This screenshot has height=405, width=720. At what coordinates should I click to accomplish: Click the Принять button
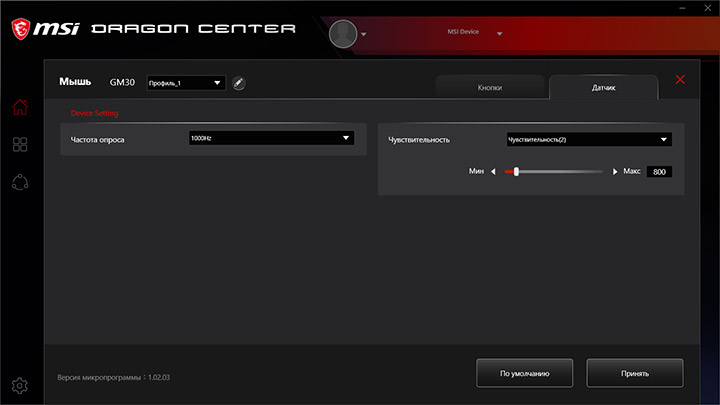pyautogui.click(x=635, y=373)
